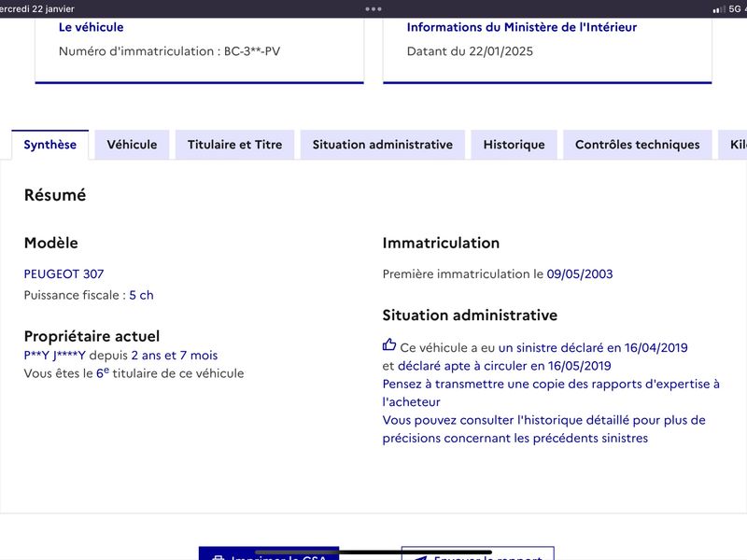This screenshot has height=560, width=747.
Task: Click 'déclaré apte à circuler en 16/05/2019'
Action: point(504,366)
